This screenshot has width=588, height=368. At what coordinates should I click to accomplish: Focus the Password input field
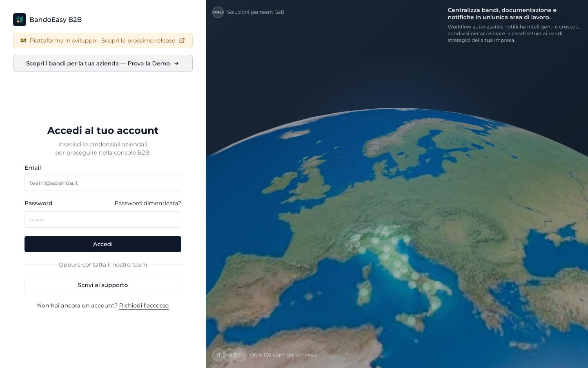point(103,220)
